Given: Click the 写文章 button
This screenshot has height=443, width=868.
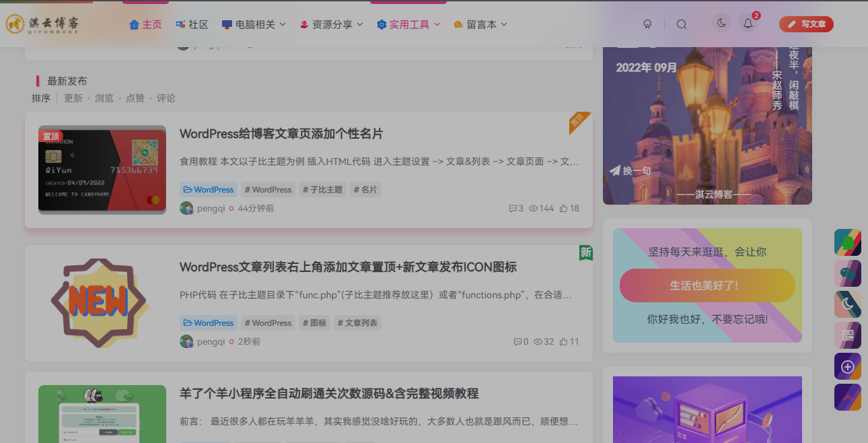Looking at the screenshot, I should click(806, 24).
